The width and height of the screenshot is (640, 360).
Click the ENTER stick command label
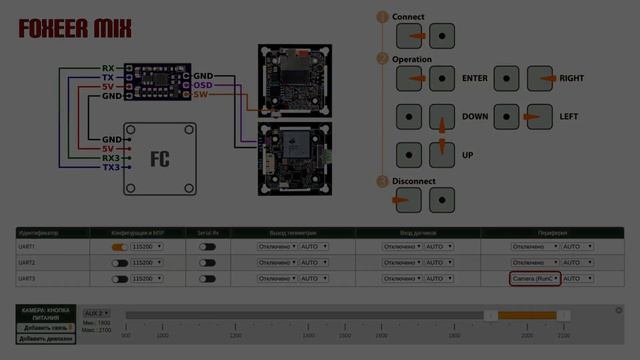coord(475,78)
